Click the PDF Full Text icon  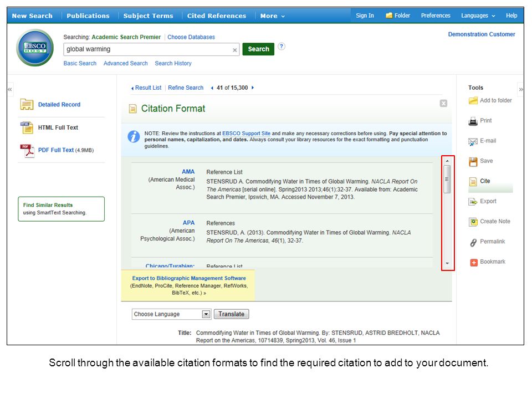pos(27,151)
